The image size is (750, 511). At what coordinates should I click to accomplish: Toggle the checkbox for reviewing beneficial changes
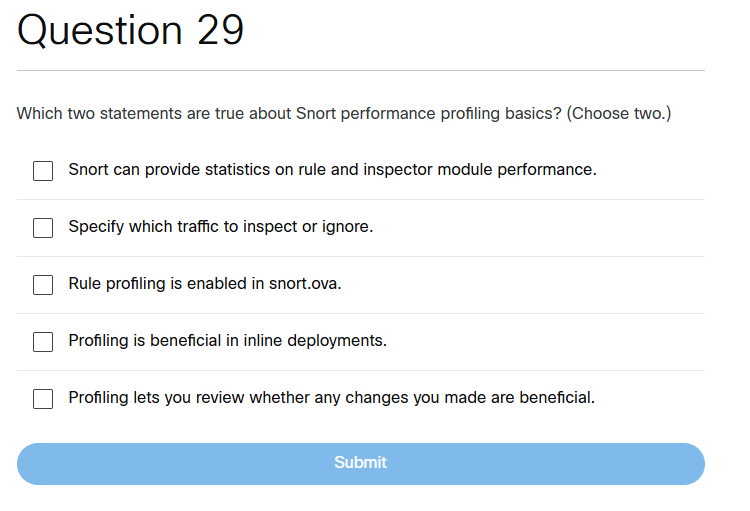coord(43,399)
